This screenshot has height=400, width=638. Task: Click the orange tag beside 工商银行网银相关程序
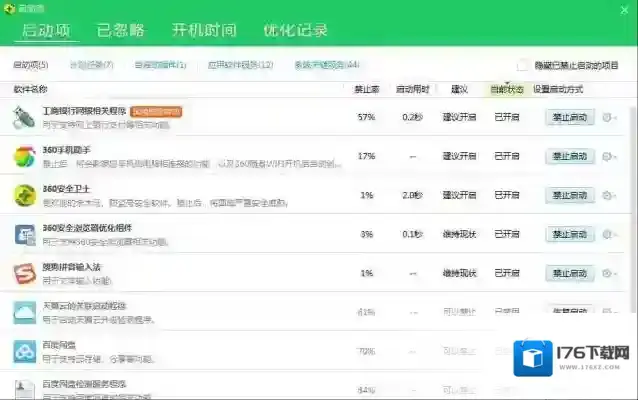[x=156, y=111]
